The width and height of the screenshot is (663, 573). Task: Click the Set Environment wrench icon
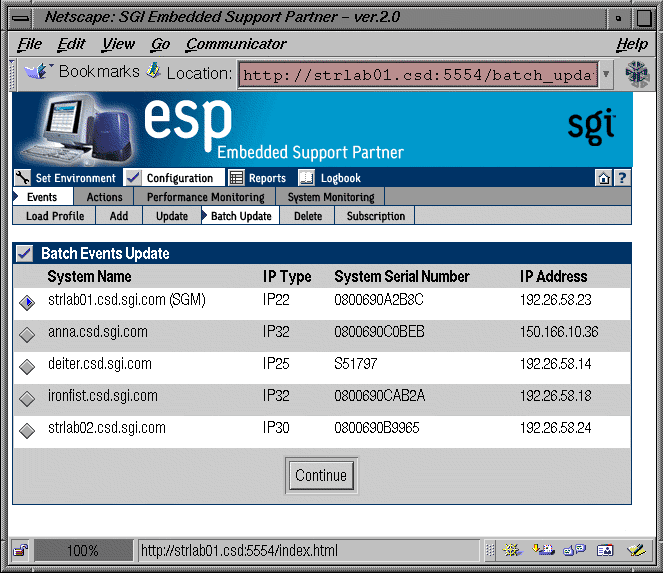22,178
